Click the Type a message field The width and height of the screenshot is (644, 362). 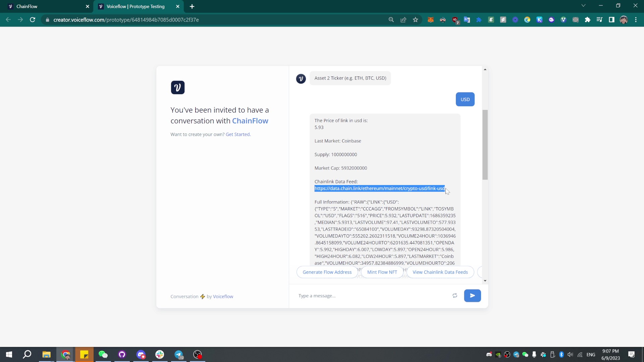[372, 296]
